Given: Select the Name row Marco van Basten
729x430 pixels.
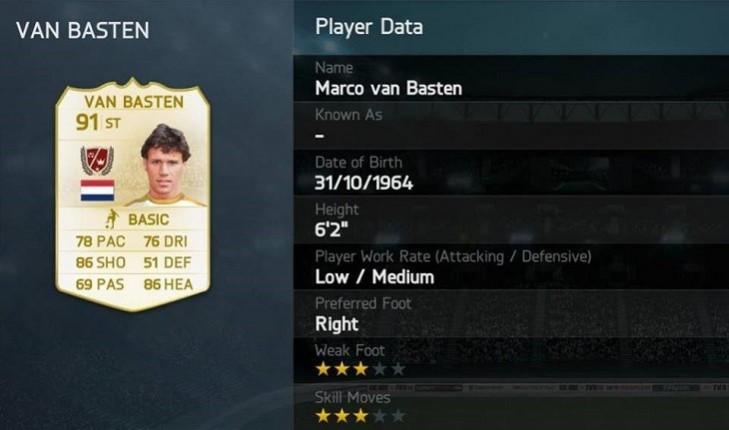Looking at the screenshot, I should coord(511,78).
